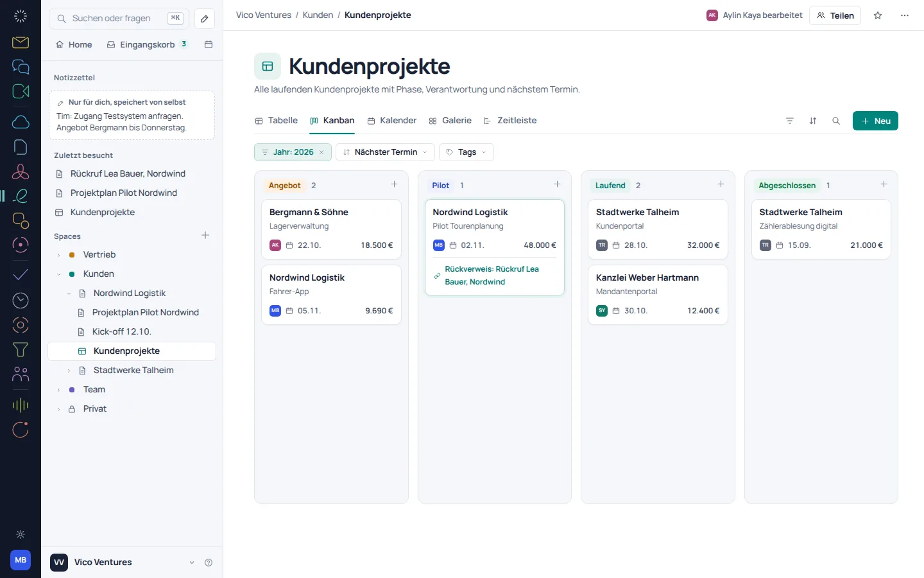The image size is (924, 578).
Task: Click the compose new note pencil icon
Action: (205, 19)
